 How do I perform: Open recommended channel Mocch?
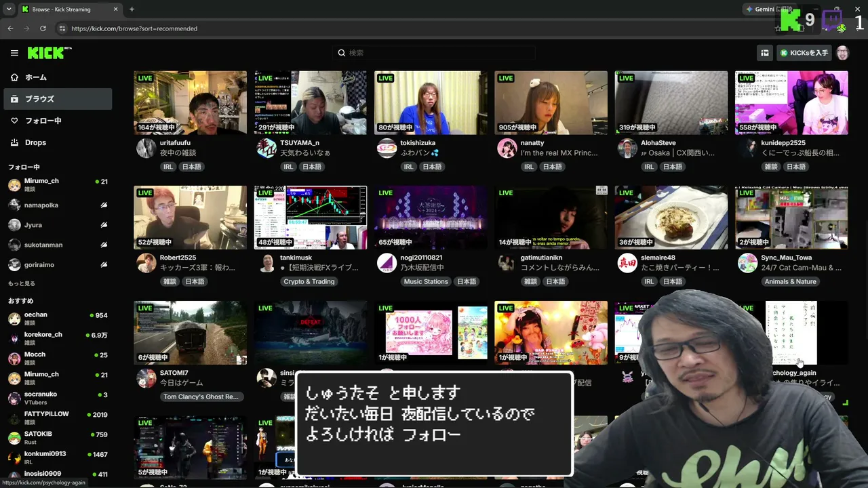tap(56, 358)
